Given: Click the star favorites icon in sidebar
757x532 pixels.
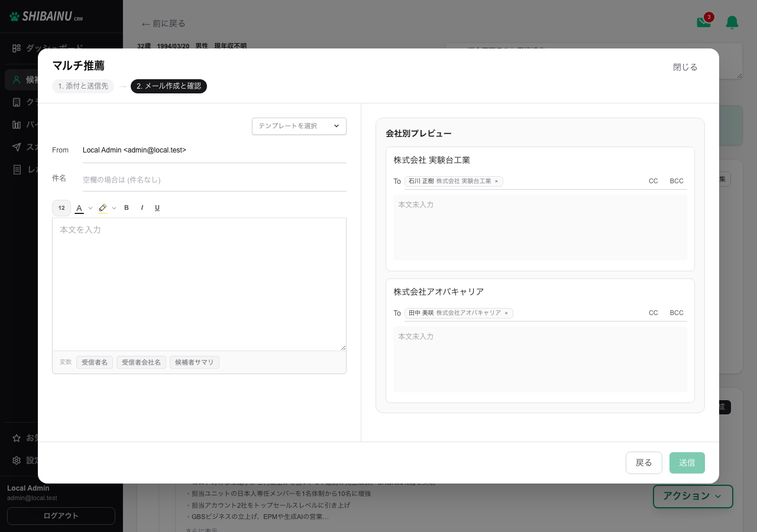Looking at the screenshot, I should coord(17,438).
